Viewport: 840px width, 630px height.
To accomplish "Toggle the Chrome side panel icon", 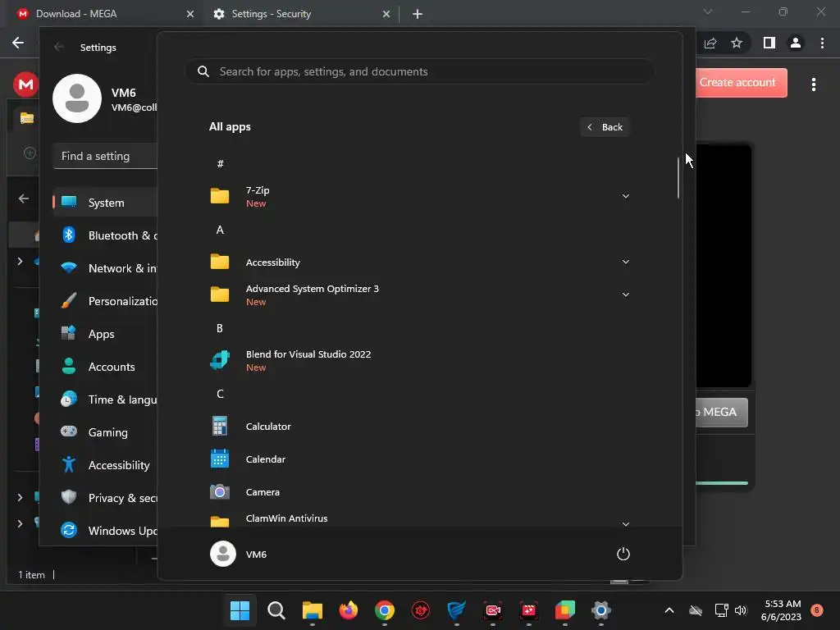I will (x=769, y=43).
